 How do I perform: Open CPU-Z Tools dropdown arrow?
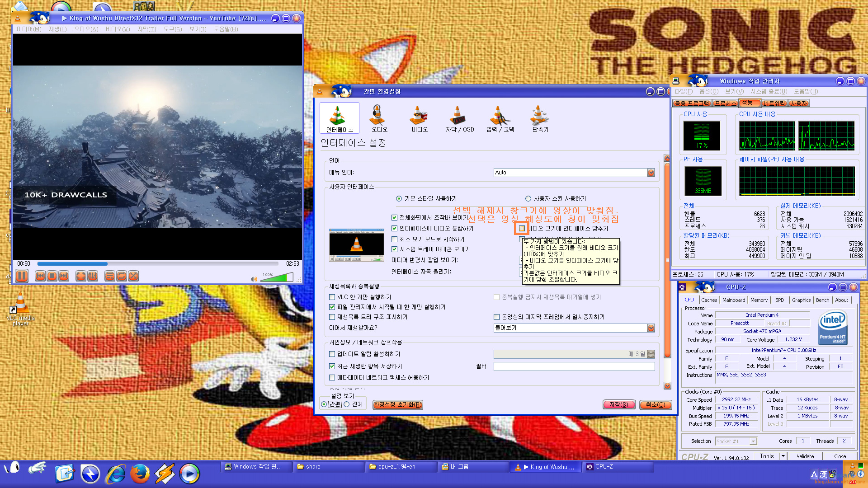coord(783,456)
